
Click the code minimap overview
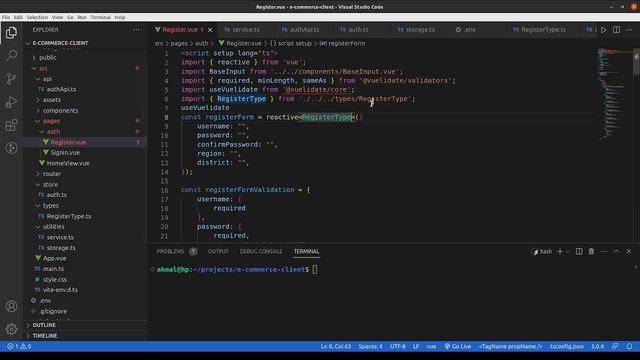614,94
